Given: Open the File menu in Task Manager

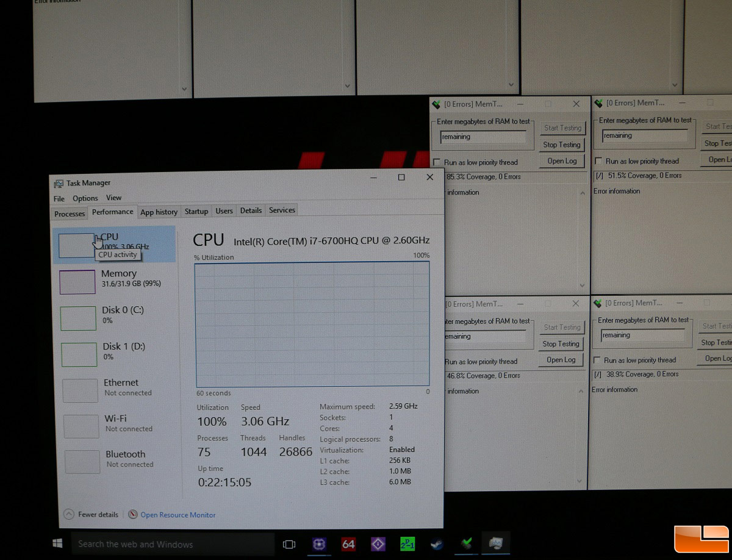Looking at the screenshot, I should click(59, 199).
